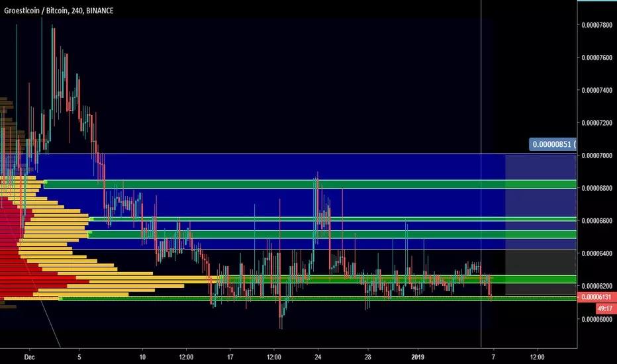
Task: Select the green zone rectangle above 0.00006200
Action: pyautogui.click(x=397, y=279)
